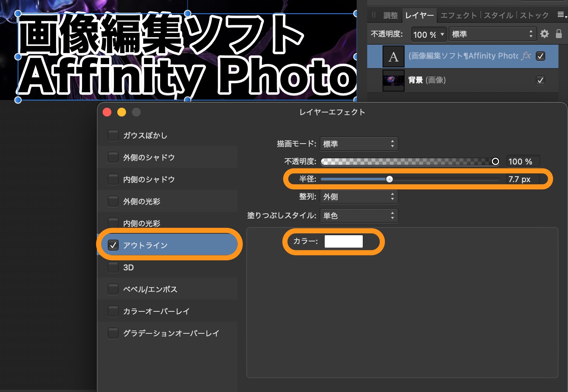This screenshot has height=392, width=568.
Task: Click the fx effects icon on the text layer
Action: coord(526,56)
